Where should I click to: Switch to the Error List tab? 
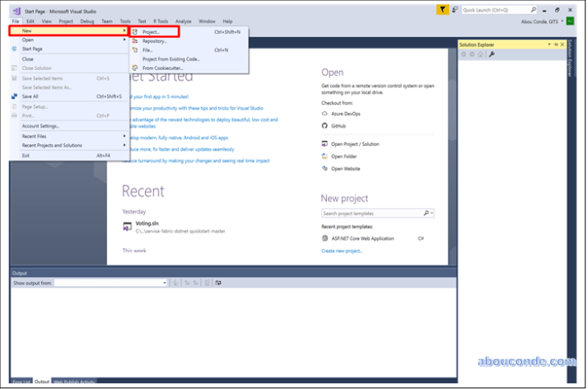21,382
